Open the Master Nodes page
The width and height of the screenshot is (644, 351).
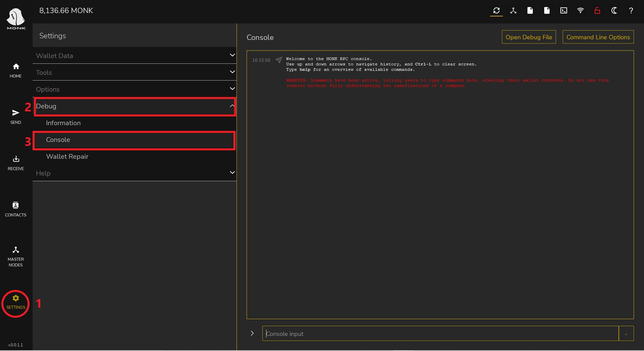coord(16,257)
